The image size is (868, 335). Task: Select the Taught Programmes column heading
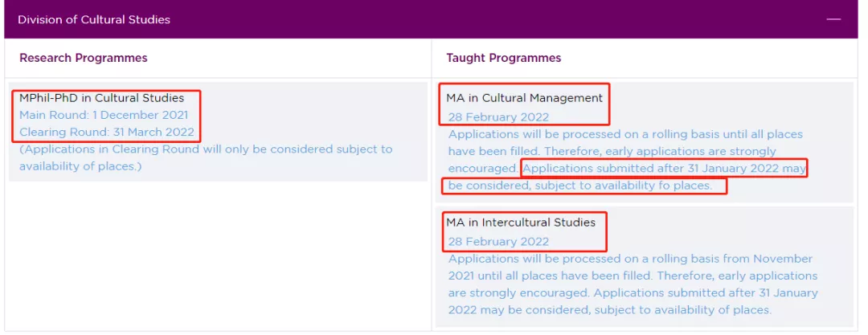(504, 58)
